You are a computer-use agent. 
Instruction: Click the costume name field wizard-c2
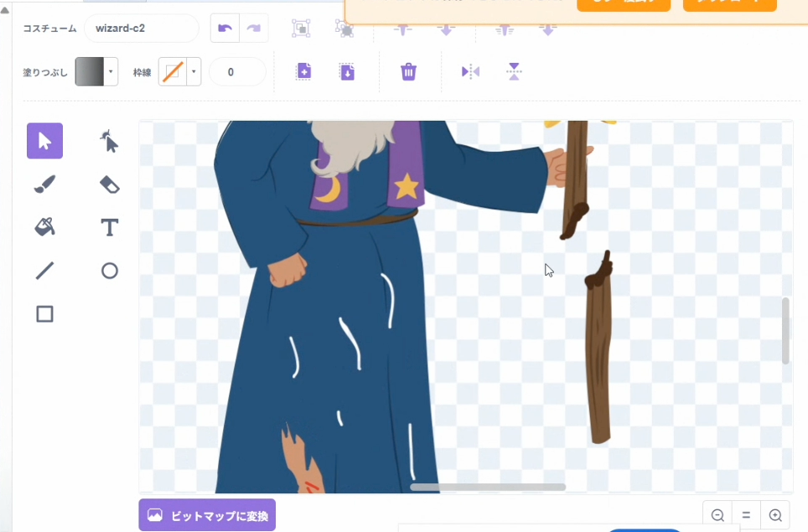click(x=141, y=28)
